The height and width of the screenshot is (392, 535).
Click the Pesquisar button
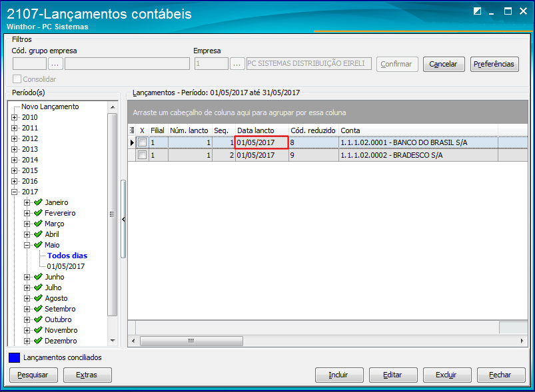(33, 375)
